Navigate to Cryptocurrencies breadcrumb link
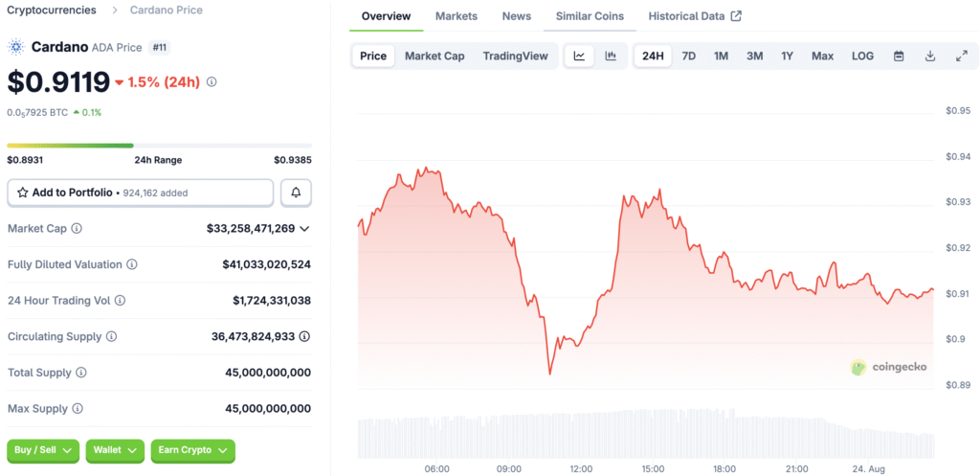The image size is (980, 476). click(52, 10)
